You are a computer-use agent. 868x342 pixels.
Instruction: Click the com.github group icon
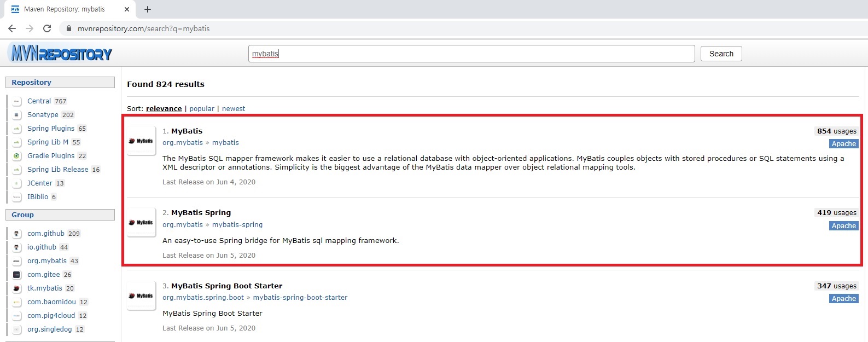[x=17, y=234]
